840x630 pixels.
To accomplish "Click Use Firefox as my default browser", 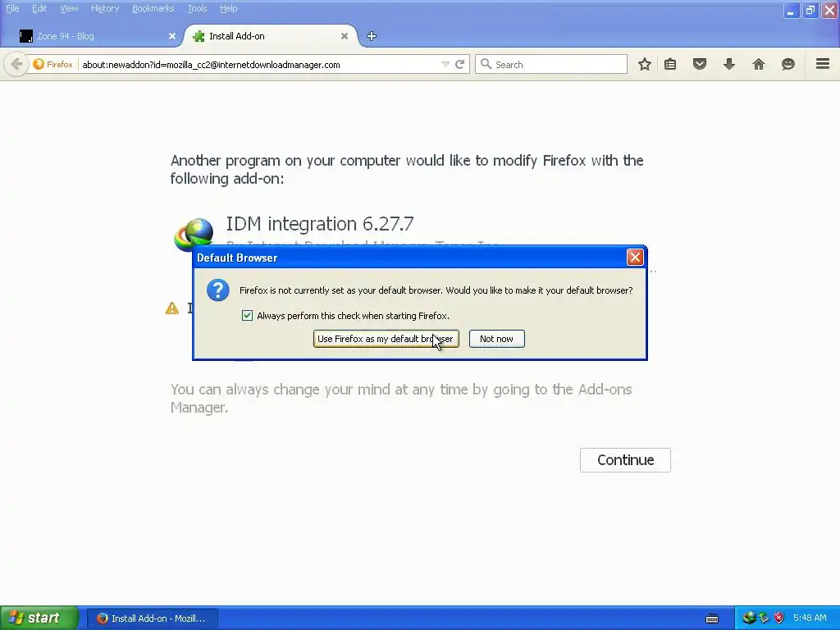I will [x=386, y=339].
